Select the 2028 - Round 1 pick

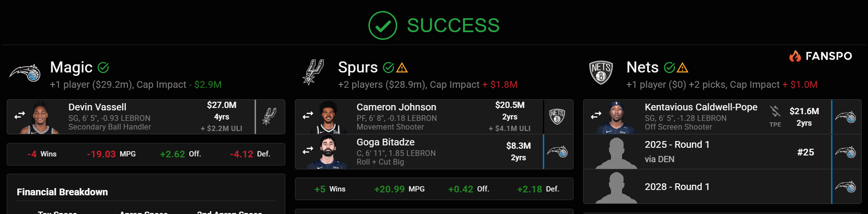677,187
